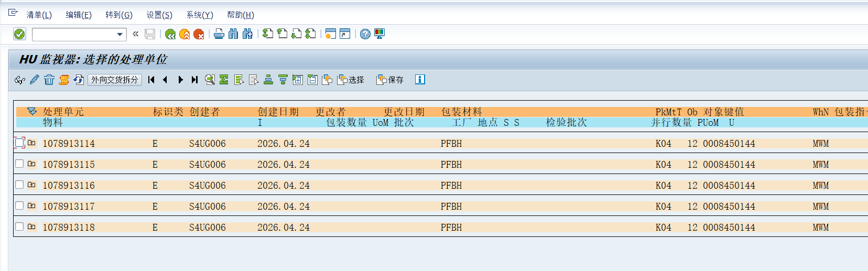Image resolution: width=868 pixels, height=271 pixels.
Task: Click the Generate Shortcut icon
Action: coord(345,34)
